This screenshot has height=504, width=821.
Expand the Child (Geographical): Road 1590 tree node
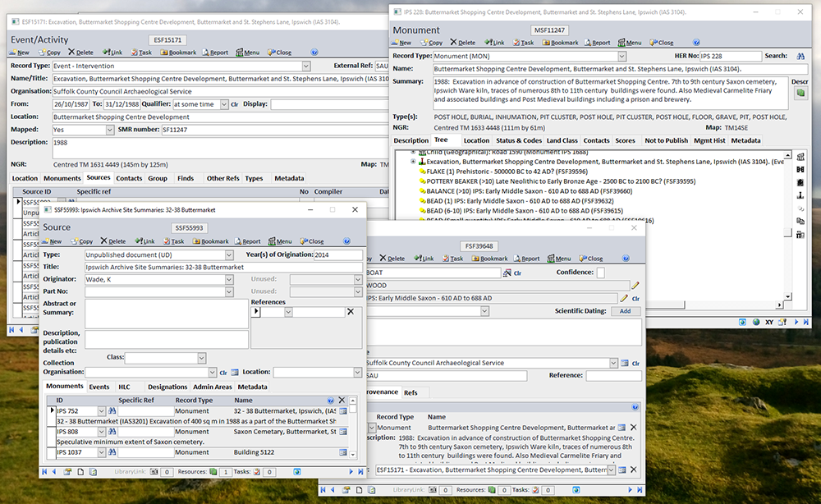[x=413, y=151]
